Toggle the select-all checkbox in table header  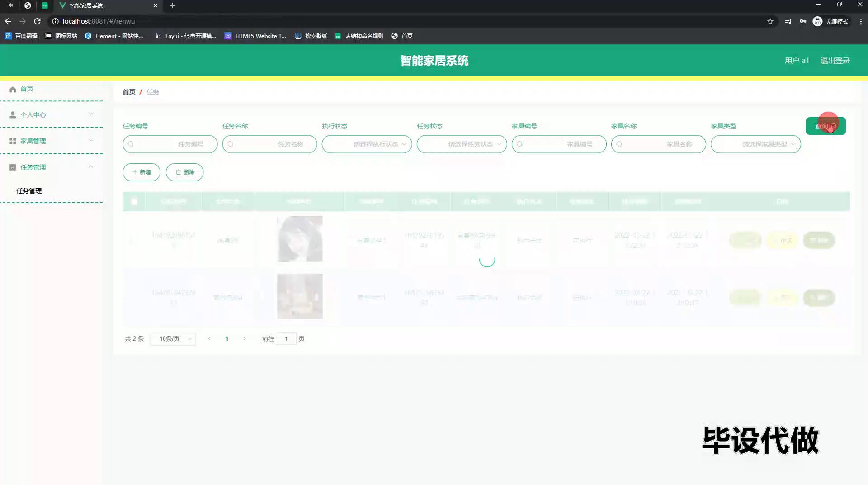point(134,202)
